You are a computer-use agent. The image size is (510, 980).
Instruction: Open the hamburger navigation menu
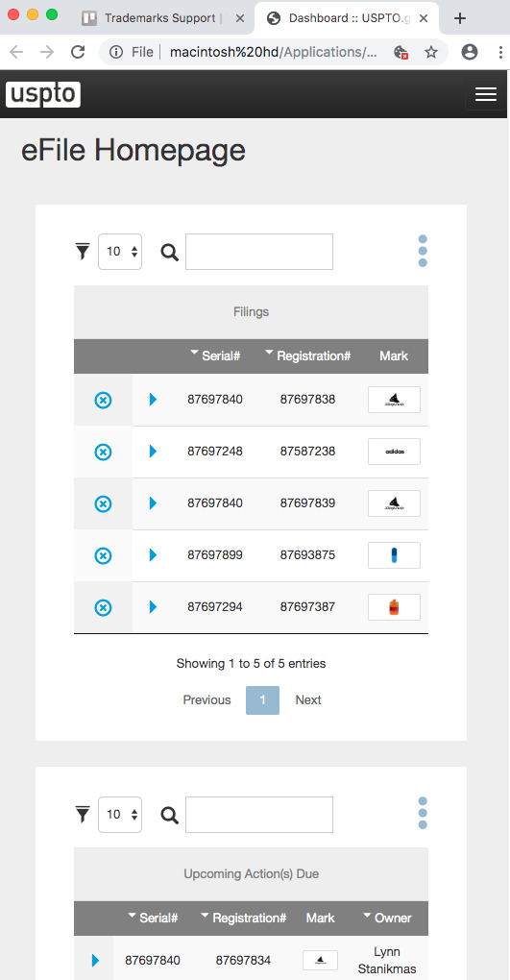[486, 94]
